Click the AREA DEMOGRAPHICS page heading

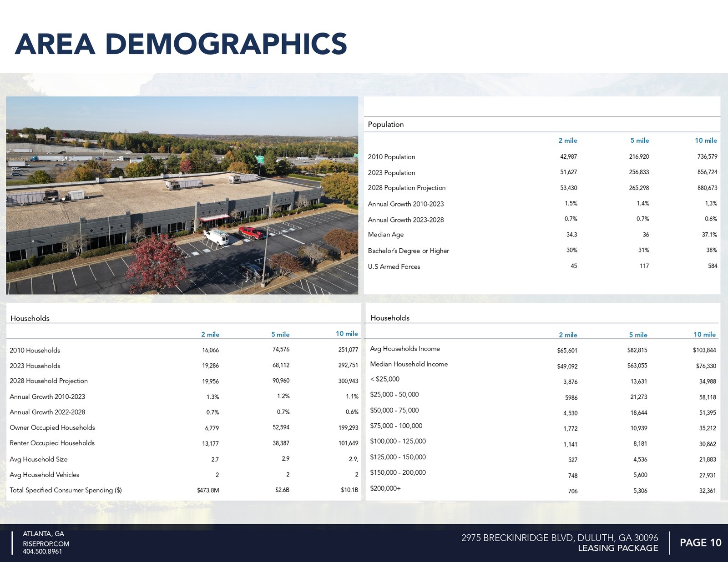pos(181,44)
